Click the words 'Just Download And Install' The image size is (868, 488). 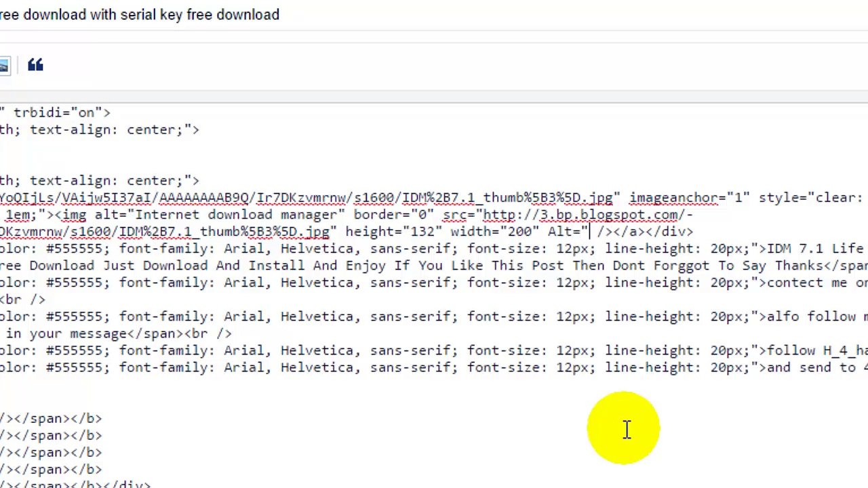[x=205, y=266]
